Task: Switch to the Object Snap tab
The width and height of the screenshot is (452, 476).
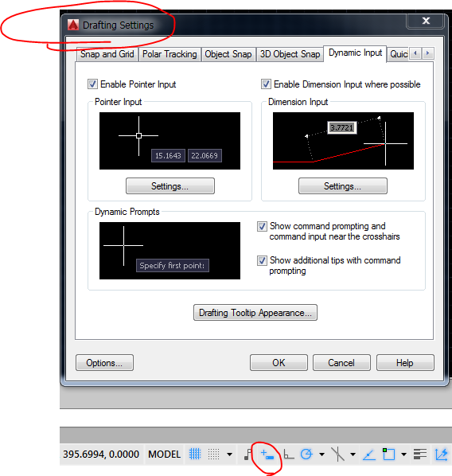Action: tap(228, 54)
